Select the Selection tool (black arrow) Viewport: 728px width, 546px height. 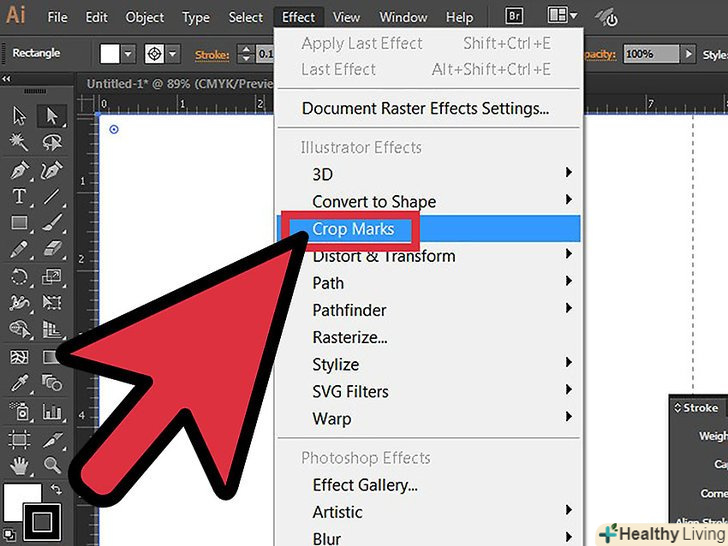[x=19, y=116]
